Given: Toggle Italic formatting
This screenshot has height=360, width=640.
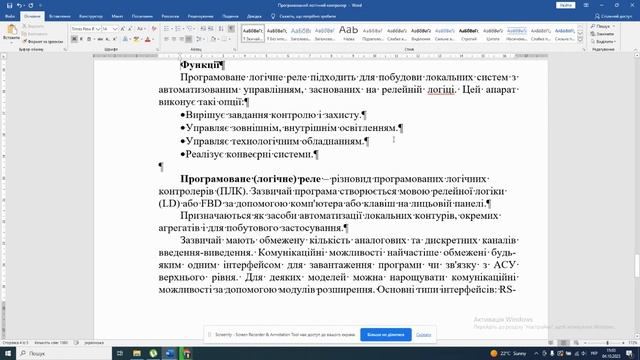Looking at the screenshot, I should coord(81,39).
